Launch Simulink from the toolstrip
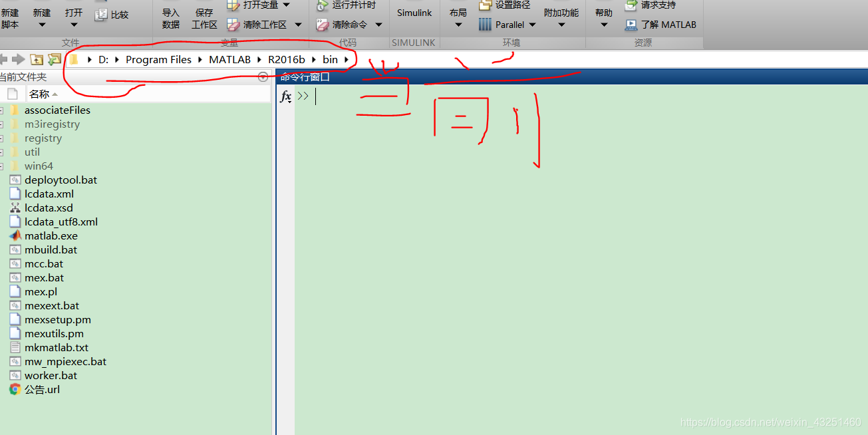This screenshot has height=435, width=868. tap(414, 13)
